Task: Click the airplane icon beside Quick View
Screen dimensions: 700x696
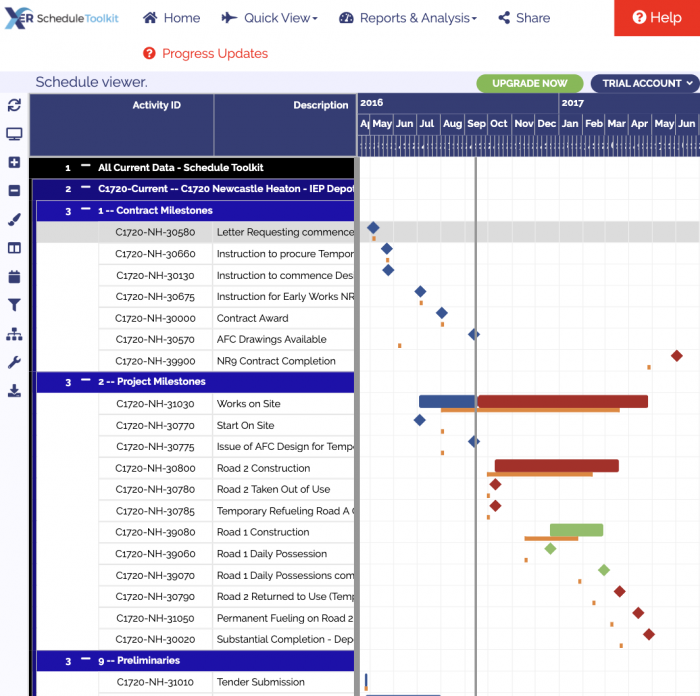Action: 229,18
